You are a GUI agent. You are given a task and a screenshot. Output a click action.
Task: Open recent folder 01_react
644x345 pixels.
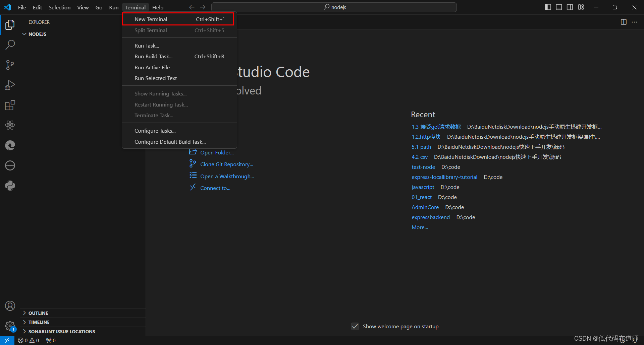click(x=422, y=197)
